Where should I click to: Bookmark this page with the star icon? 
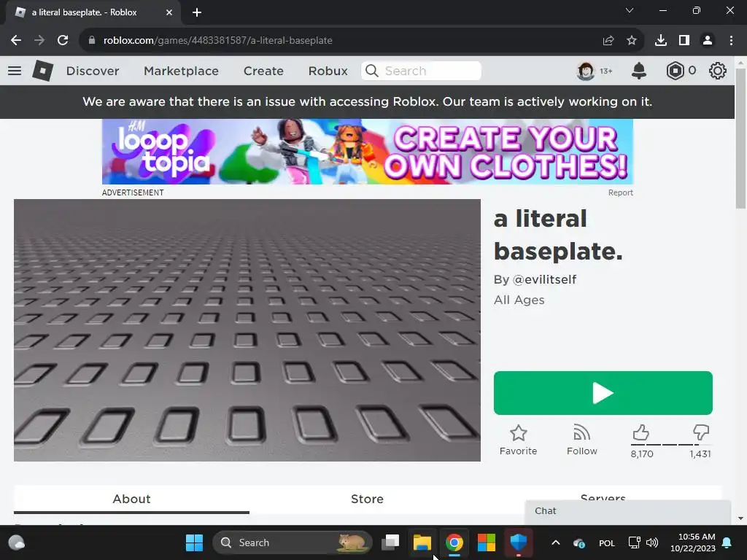coord(632,41)
